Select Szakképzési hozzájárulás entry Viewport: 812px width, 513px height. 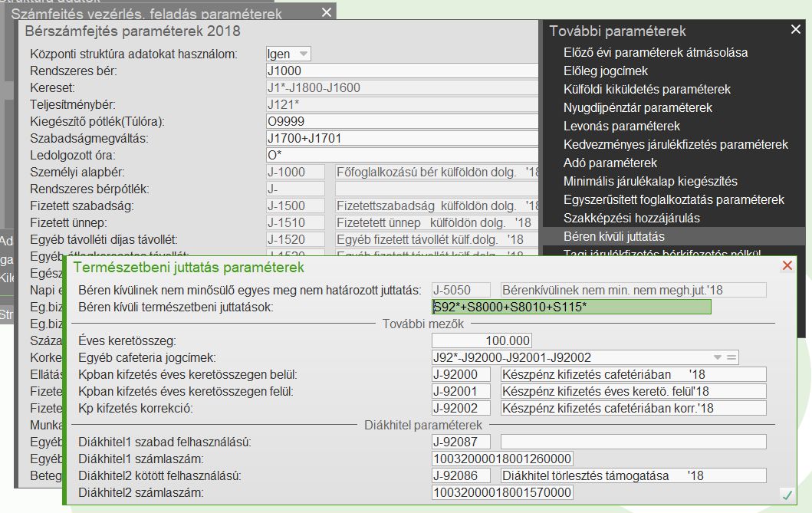[631, 218]
